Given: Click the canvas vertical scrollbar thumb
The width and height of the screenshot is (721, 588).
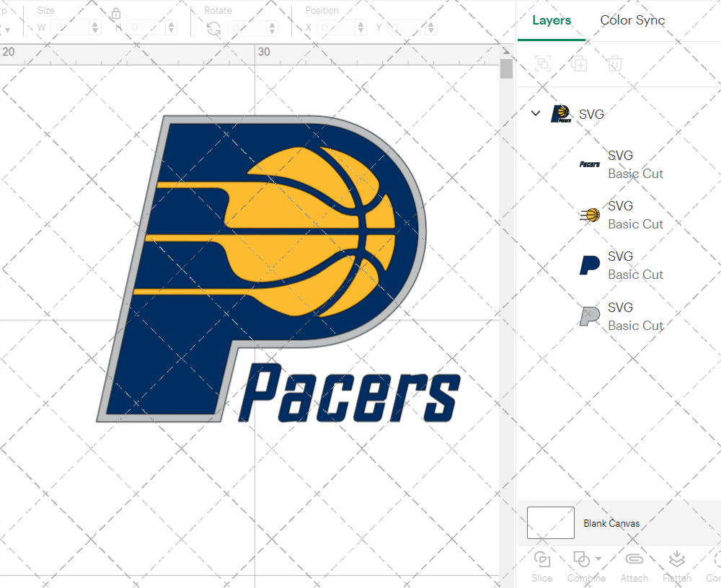Looking at the screenshot, I should (x=506, y=69).
